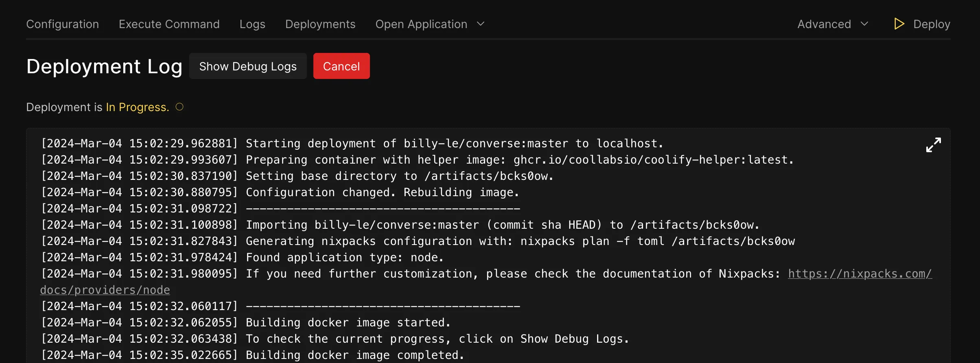
Task: Click the 'In Progress.' status text
Action: click(x=138, y=107)
